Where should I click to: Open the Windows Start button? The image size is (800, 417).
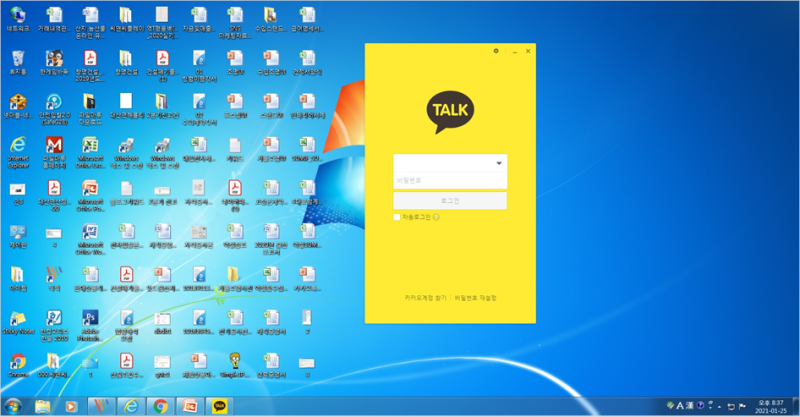13,406
